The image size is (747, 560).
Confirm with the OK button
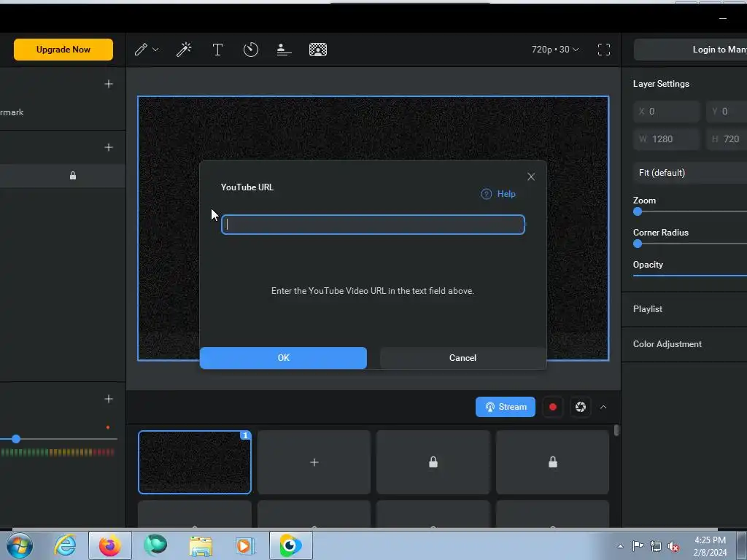pyautogui.click(x=284, y=357)
